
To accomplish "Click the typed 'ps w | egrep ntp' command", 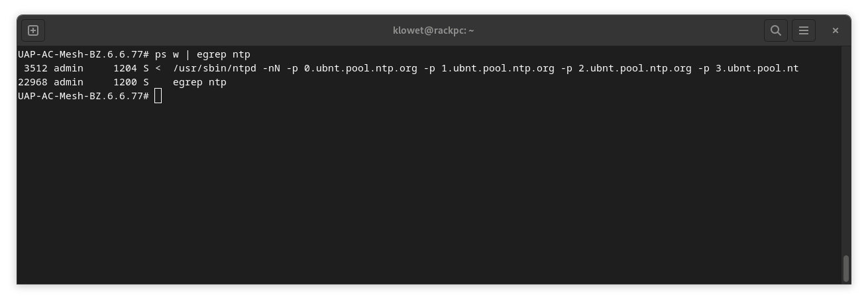I will pyautogui.click(x=203, y=55).
